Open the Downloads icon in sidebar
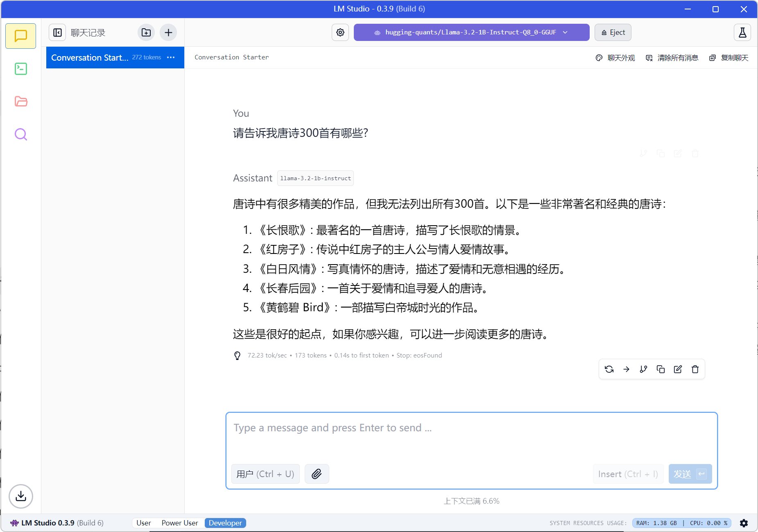Viewport: 758px width, 532px height. (21, 496)
